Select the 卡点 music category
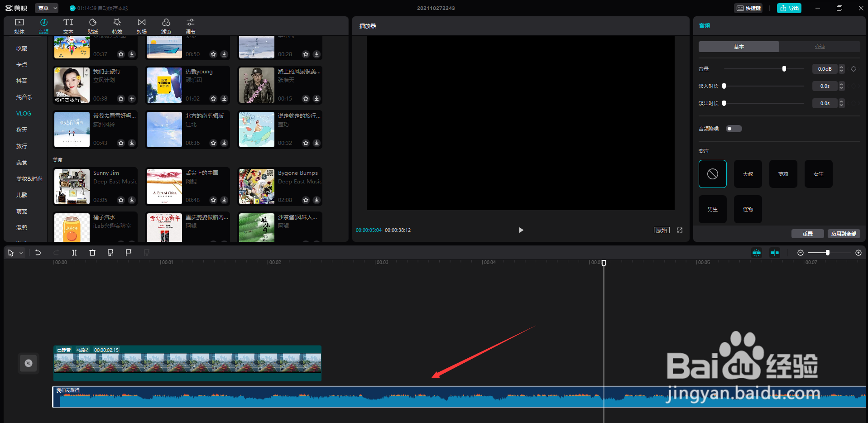 (x=22, y=65)
